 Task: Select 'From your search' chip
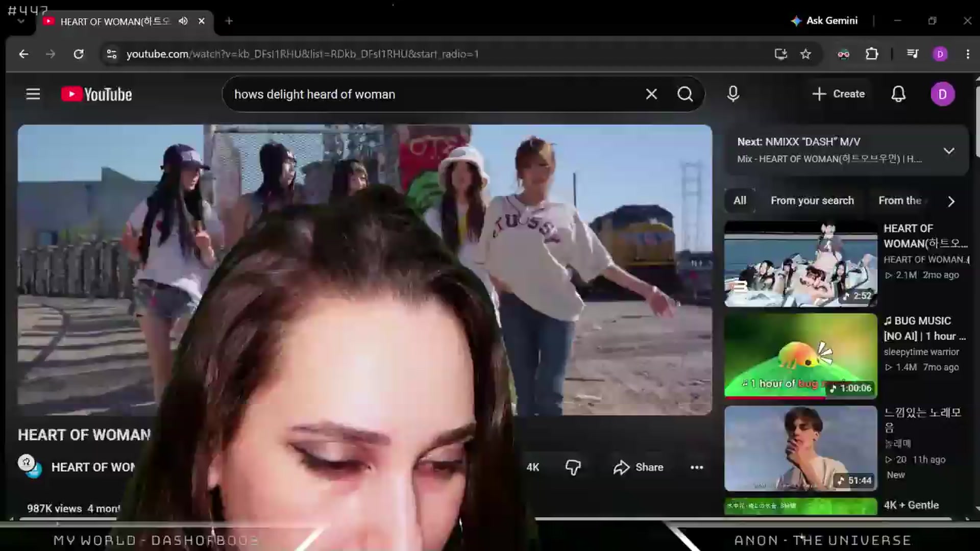812,201
